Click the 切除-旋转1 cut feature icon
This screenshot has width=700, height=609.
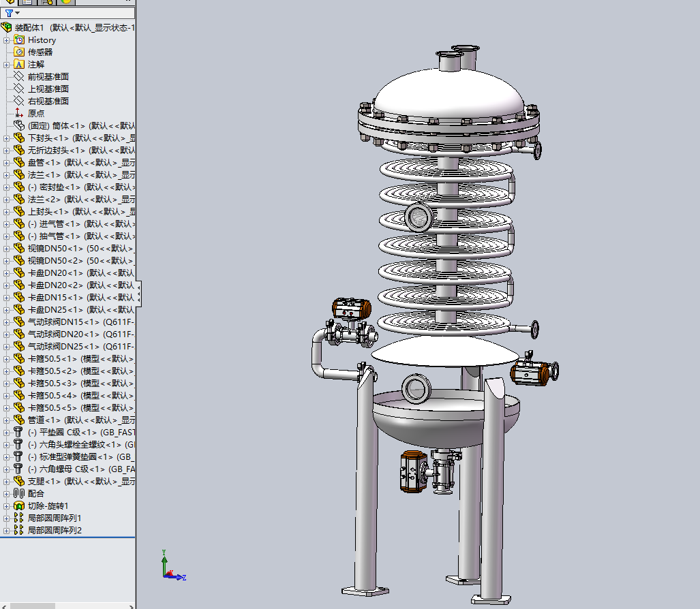click(x=19, y=505)
